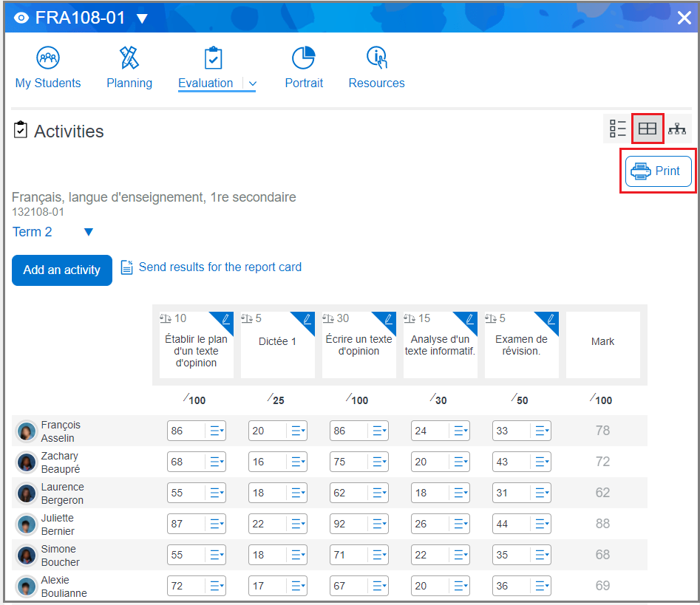Toggle the eye icon beside FRA108-01
Screen dimensions: 700x605
(21, 18)
